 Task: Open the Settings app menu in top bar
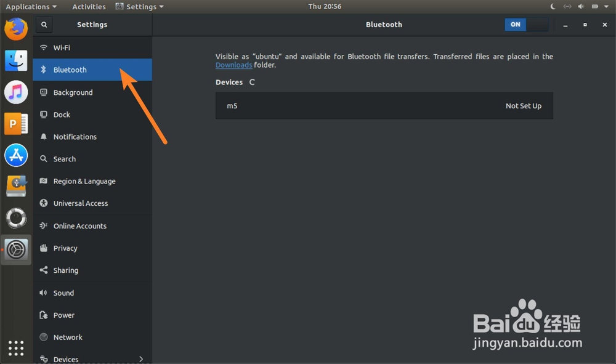140,7
